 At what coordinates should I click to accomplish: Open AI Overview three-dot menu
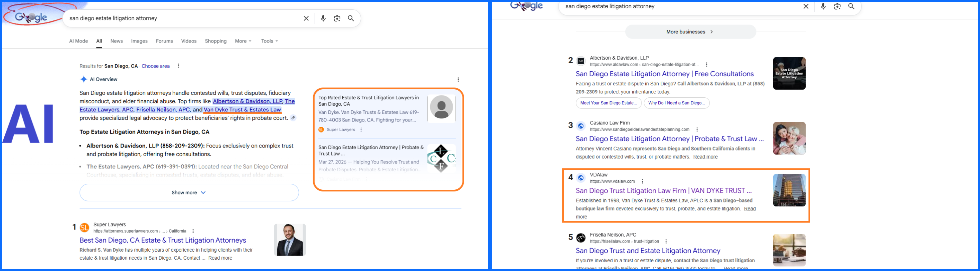[x=458, y=80]
